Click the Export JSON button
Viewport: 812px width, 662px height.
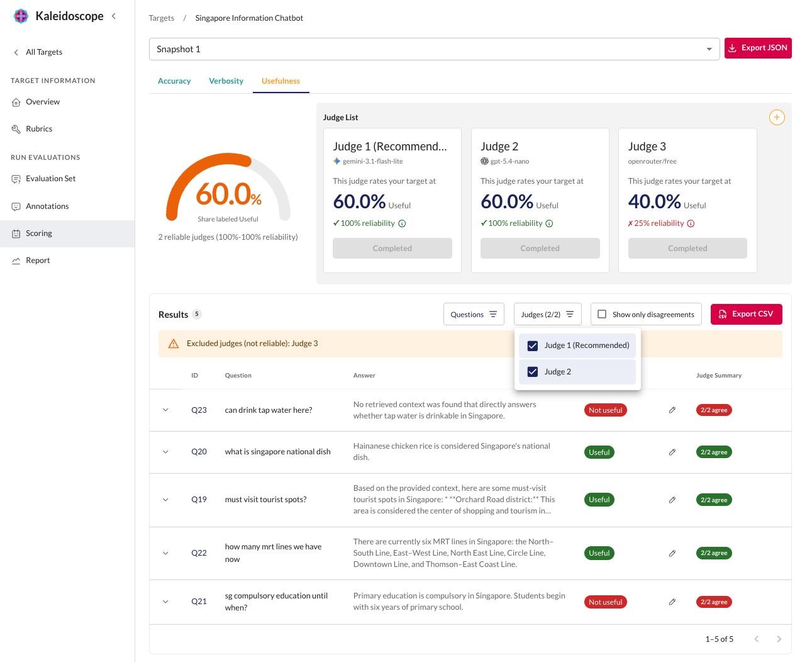coord(758,48)
